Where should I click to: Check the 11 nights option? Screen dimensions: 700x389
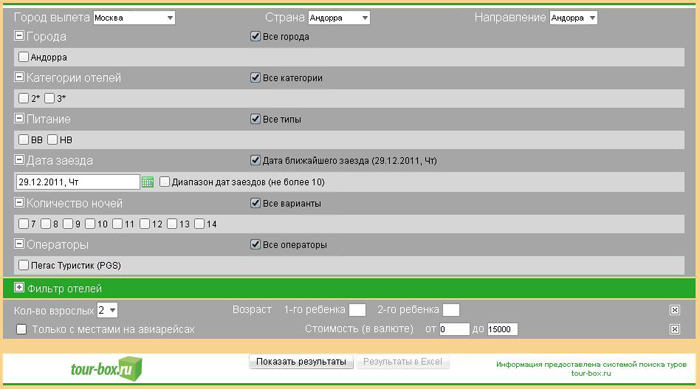pyautogui.click(x=117, y=223)
